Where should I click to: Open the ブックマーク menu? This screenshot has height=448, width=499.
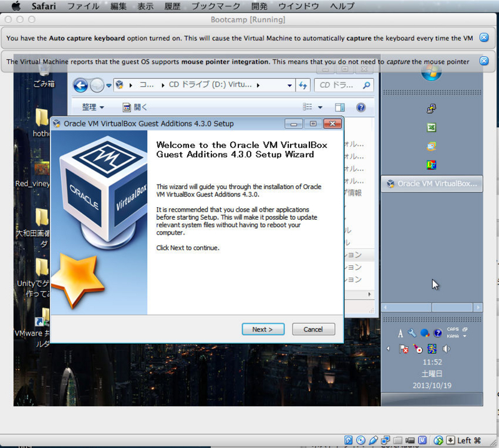216,6
